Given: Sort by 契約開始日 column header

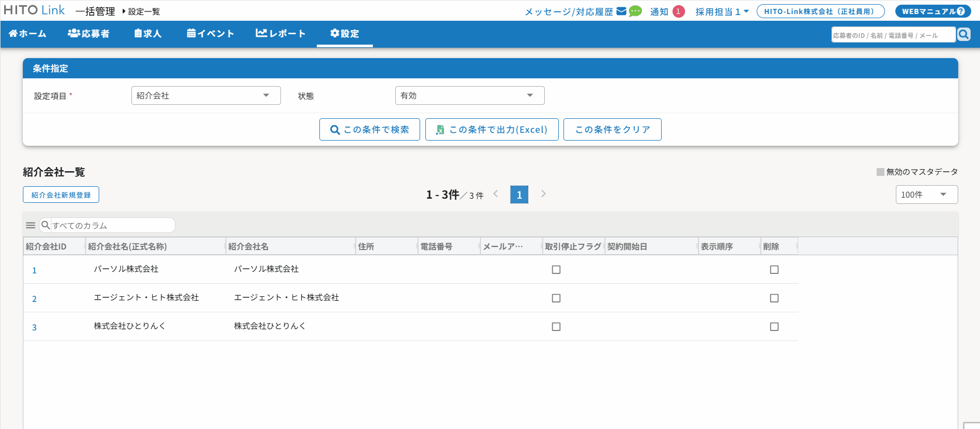Looking at the screenshot, I should [x=651, y=246].
